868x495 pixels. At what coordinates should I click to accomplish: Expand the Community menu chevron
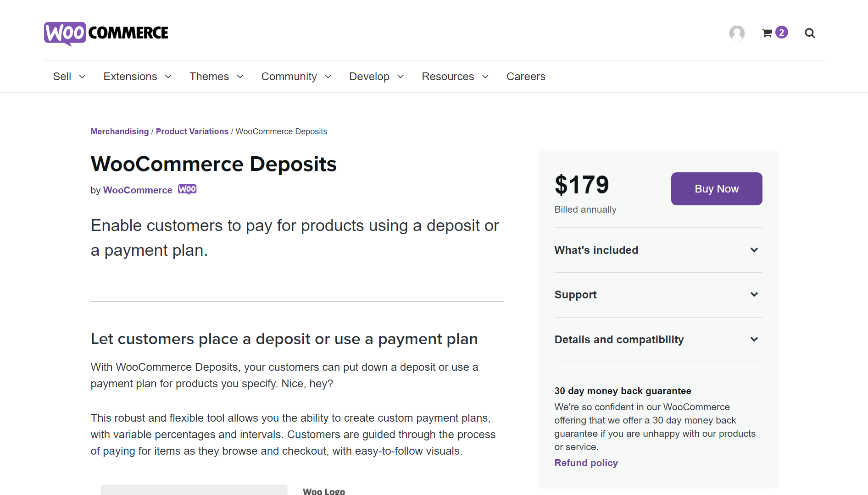coord(328,77)
